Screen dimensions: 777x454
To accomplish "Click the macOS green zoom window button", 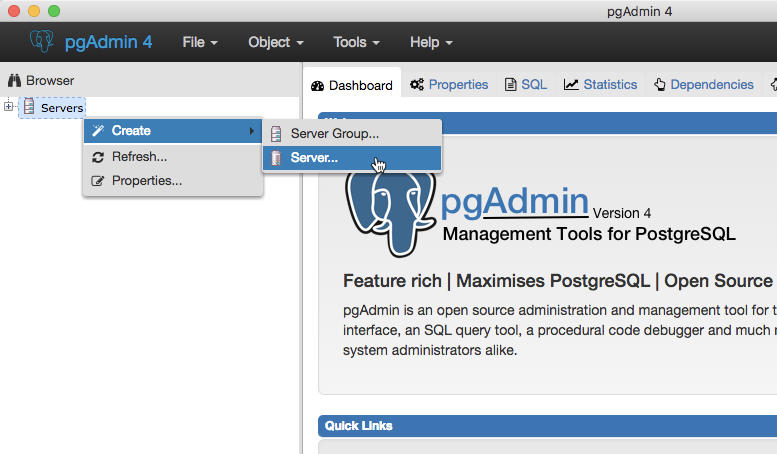I will click(x=54, y=11).
